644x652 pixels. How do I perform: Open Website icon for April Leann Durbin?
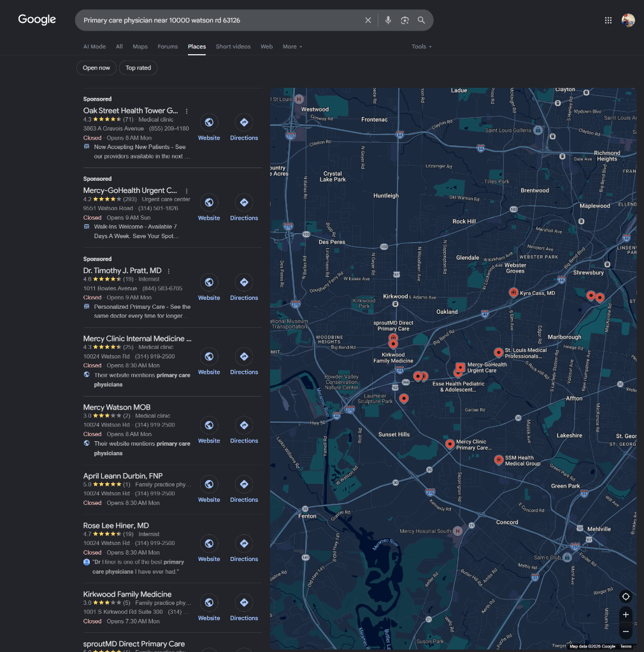point(209,484)
